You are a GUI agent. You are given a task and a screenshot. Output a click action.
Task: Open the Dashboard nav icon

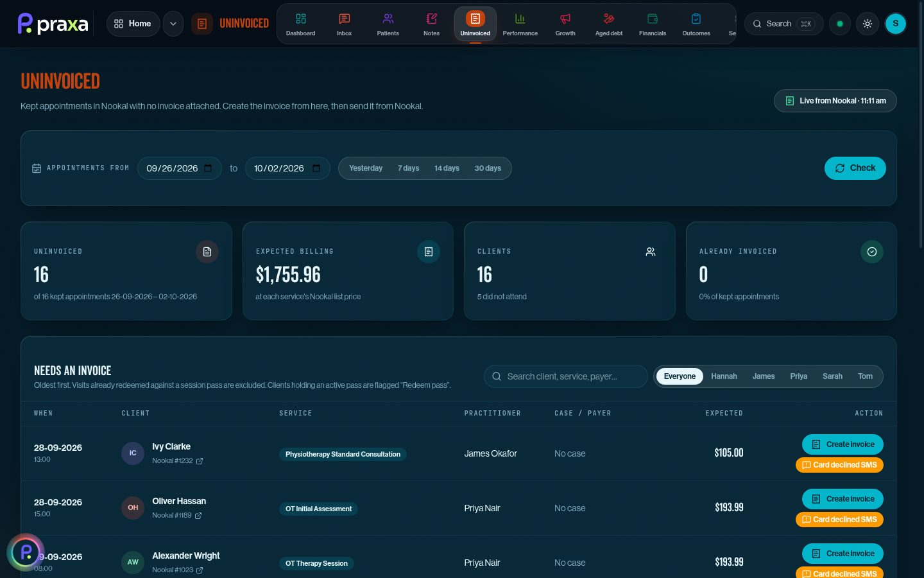click(x=300, y=24)
